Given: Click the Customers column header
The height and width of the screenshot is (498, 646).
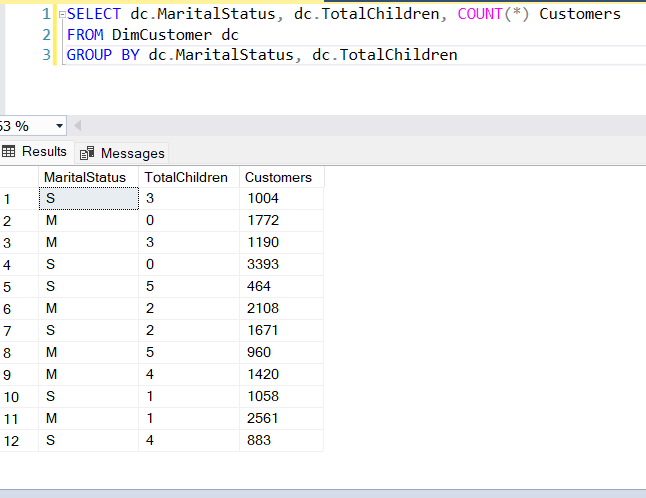Looking at the screenshot, I should click(x=278, y=177).
